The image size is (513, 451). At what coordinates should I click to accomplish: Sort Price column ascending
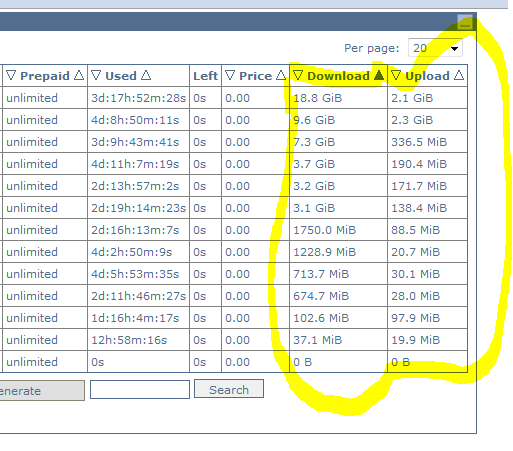coord(281,75)
